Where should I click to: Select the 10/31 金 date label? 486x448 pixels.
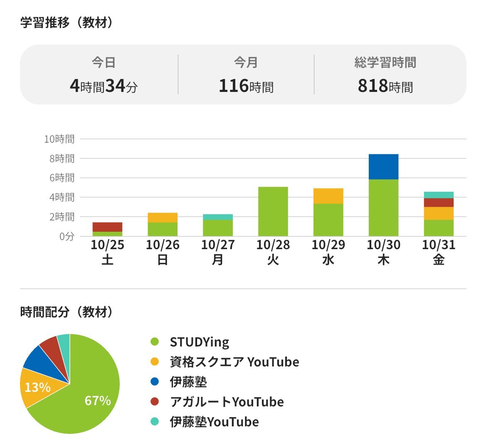click(x=439, y=252)
